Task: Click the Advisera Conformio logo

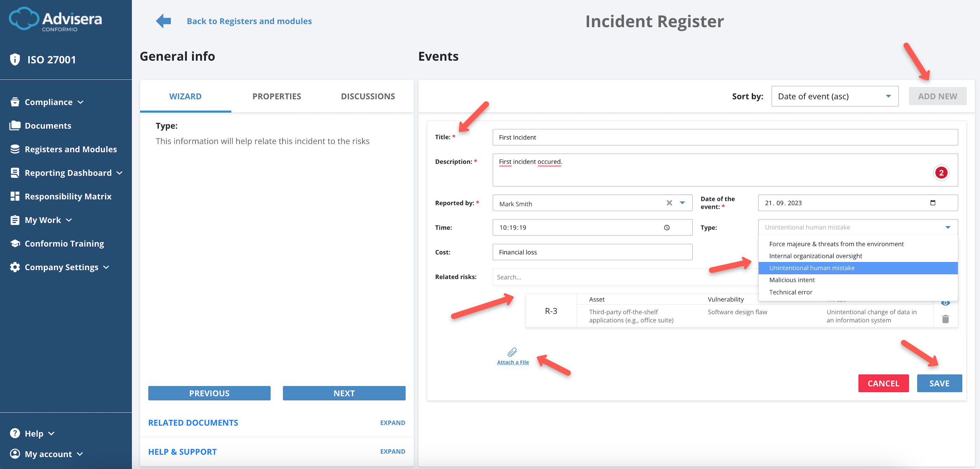Action: coord(55,20)
